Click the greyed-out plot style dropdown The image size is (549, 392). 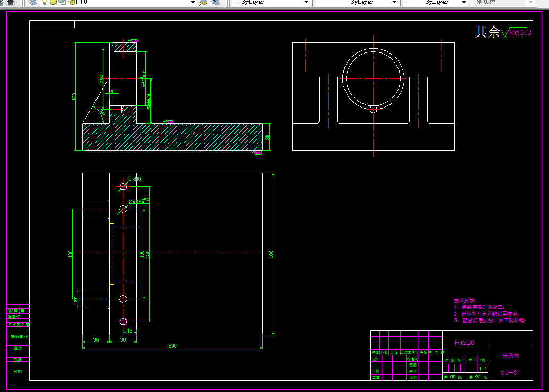coord(502,3)
